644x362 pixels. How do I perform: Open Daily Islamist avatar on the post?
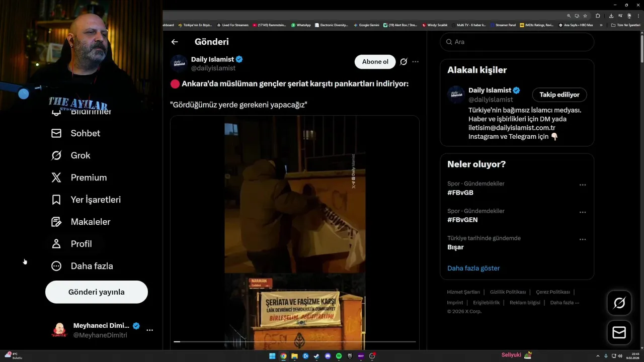179,63
